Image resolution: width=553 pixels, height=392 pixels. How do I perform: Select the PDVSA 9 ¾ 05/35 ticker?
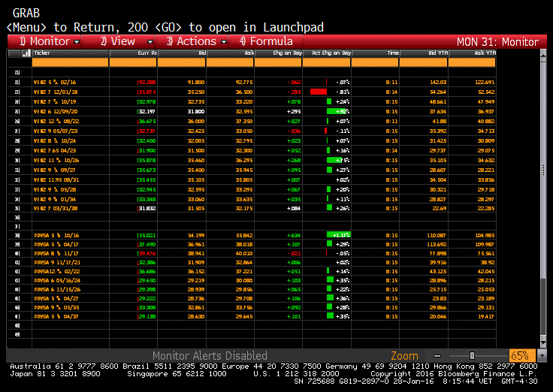tap(56, 307)
